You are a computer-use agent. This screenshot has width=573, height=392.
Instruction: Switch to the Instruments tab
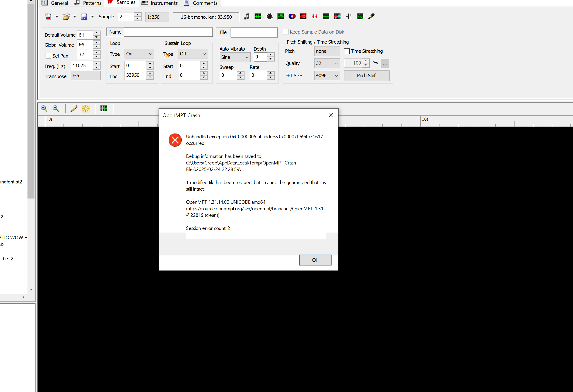click(160, 3)
